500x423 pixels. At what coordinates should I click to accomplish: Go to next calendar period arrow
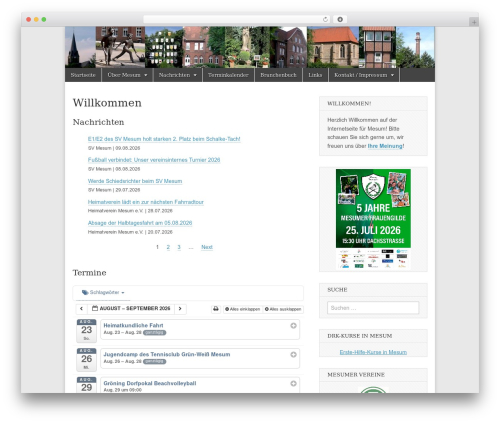coord(180,308)
